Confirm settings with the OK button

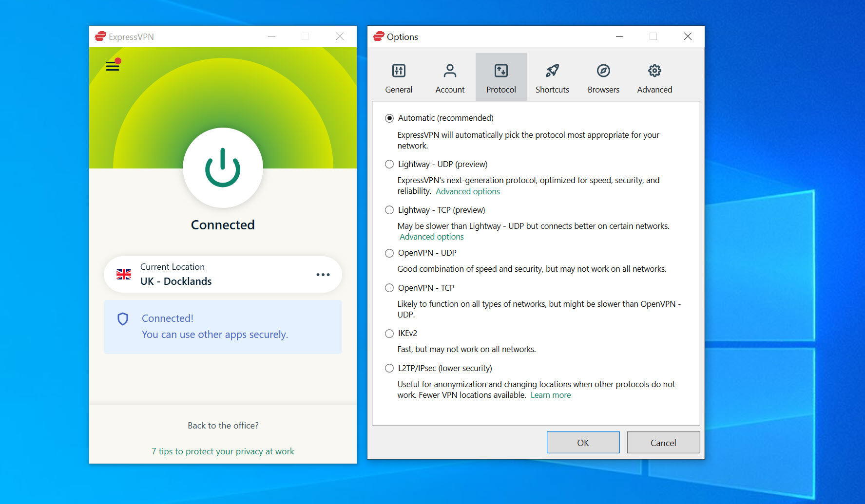583,443
